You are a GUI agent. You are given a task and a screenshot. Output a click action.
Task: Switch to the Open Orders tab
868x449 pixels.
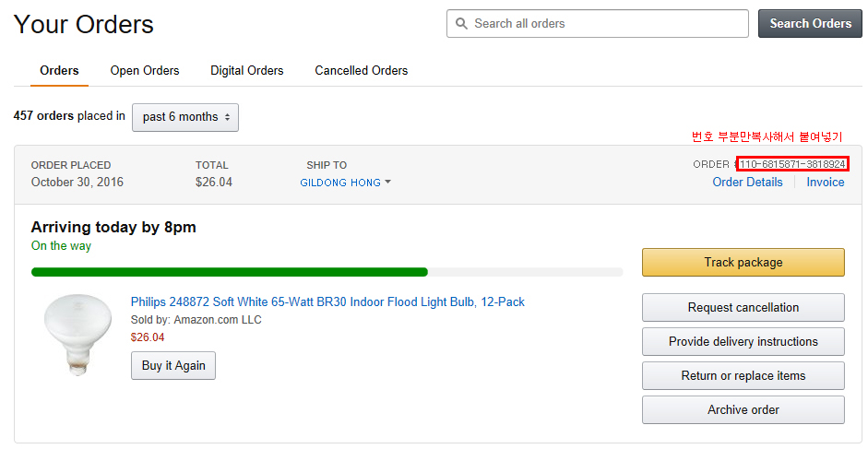[x=145, y=70]
